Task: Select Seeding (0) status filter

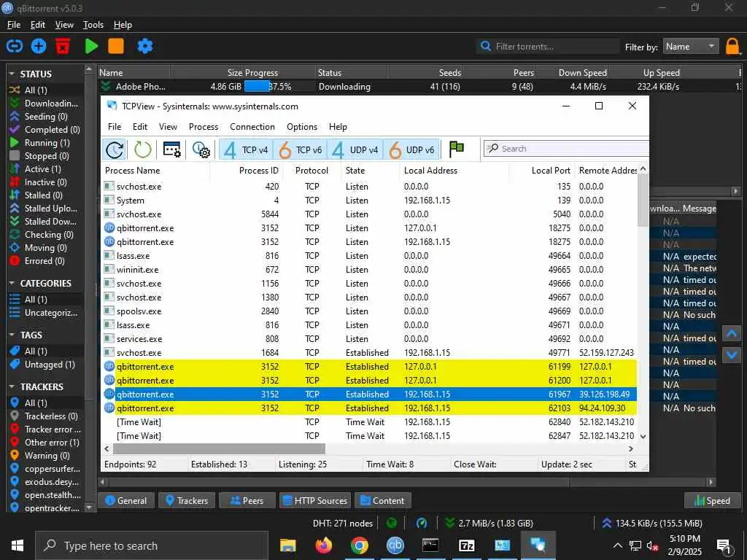Action: (x=46, y=116)
